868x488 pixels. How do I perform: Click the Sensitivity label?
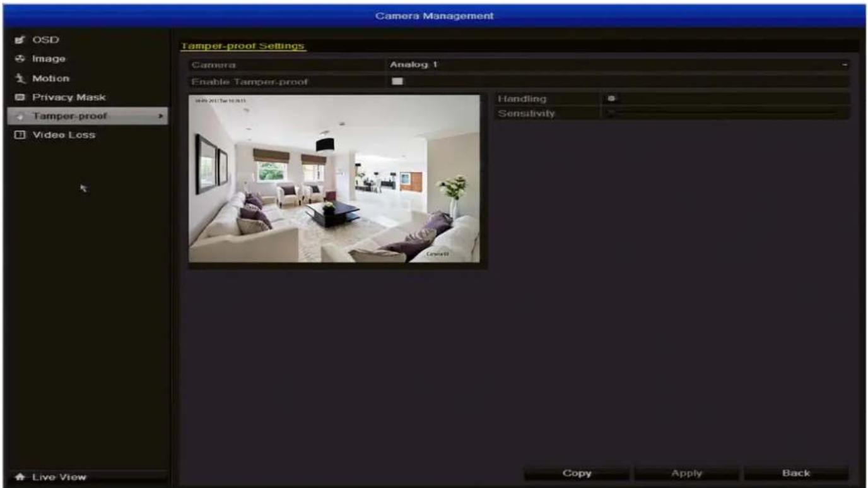click(x=527, y=114)
